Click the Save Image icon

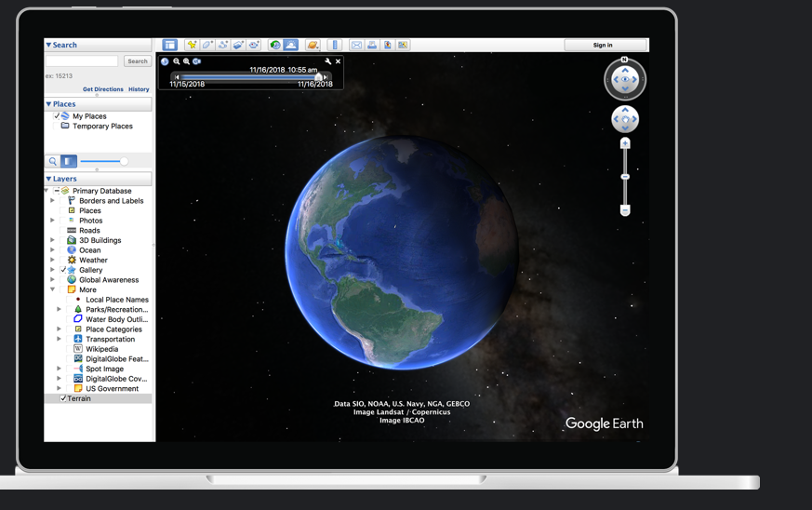coord(387,45)
